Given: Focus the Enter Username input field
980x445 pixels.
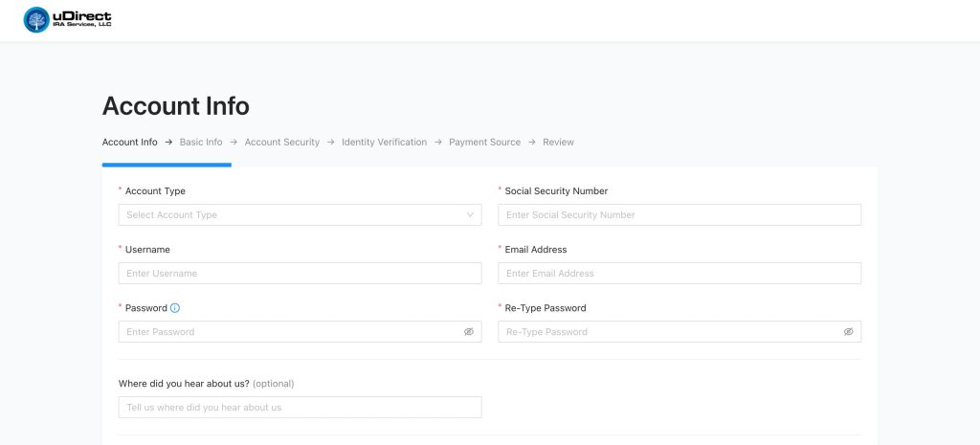Looking at the screenshot, I should [x=300, y=274].
